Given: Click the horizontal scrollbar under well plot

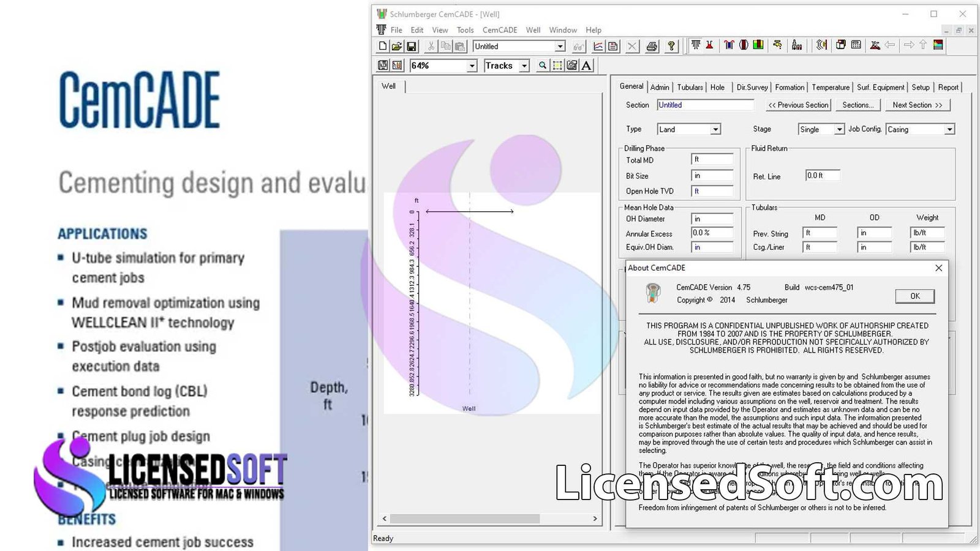Looking at the screenshot, I should click(466, 519).
